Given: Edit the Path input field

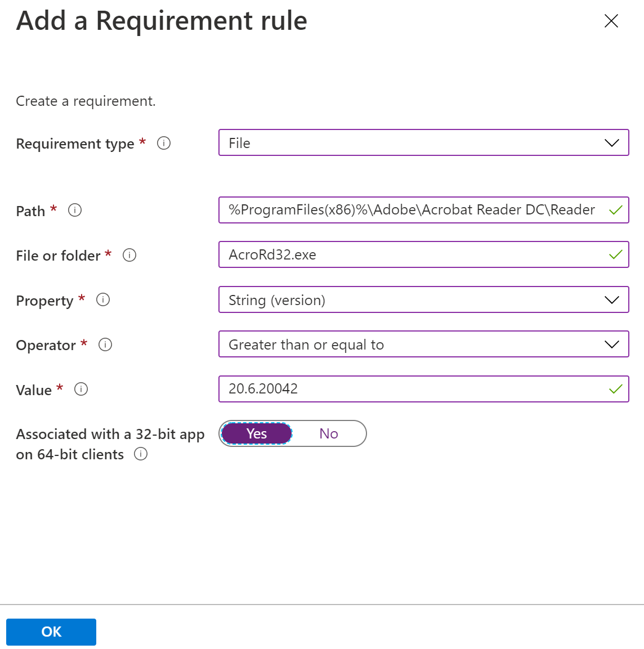Looking at the screenshot, I should coord(394,209).
